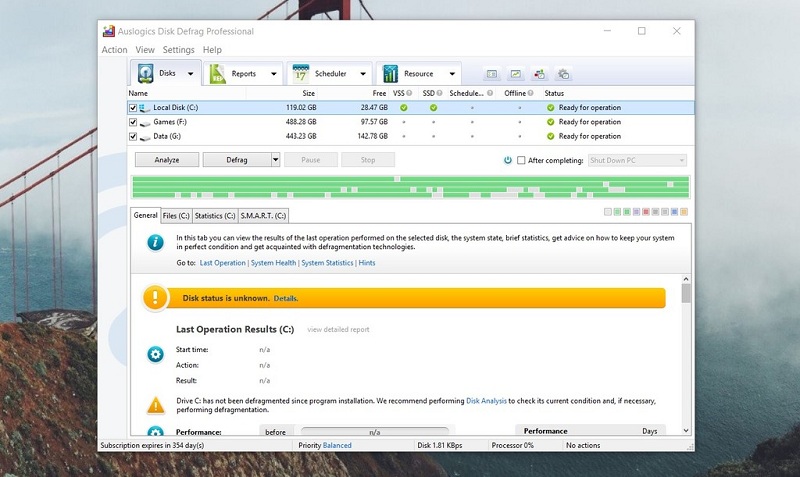Follow the Disk Analysis link

[486, 400]
